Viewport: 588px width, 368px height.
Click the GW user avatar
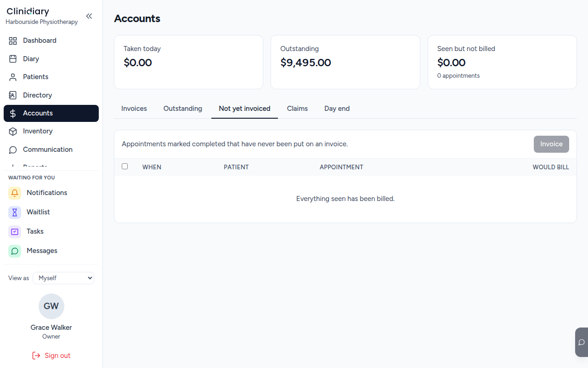click(x=51, y=306)
